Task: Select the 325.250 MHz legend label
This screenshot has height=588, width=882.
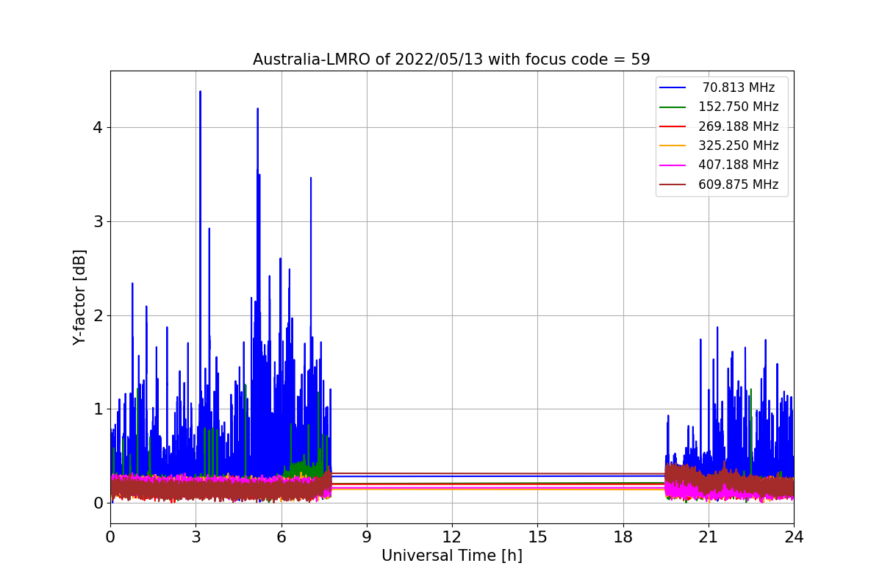Action: click(739, 146)
